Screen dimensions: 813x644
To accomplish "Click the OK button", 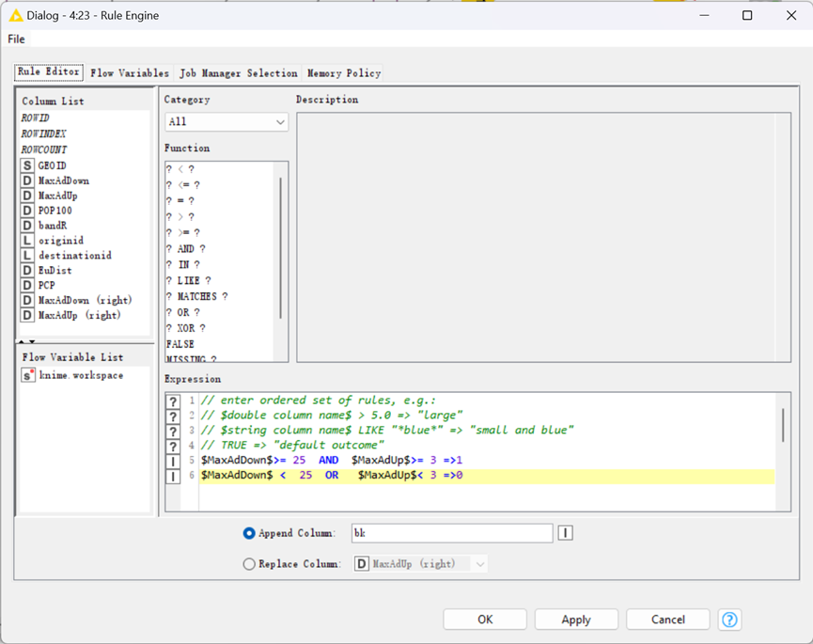I will (485, 620).
